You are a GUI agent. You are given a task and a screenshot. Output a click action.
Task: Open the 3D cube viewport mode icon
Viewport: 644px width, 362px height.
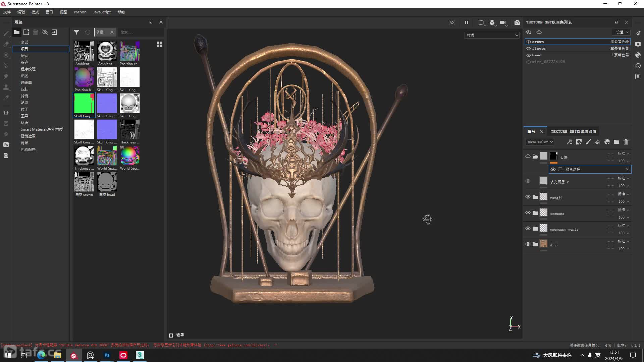tap(492, 22)
